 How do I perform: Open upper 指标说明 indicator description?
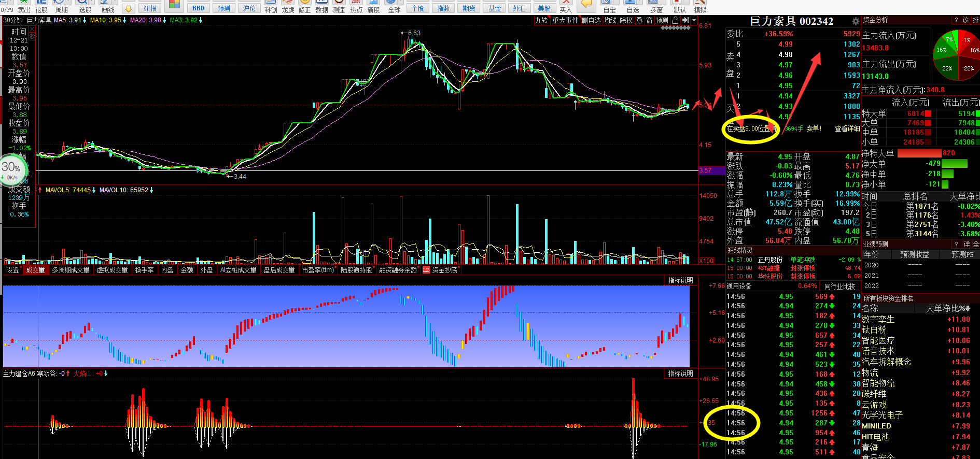pos(680,280)
